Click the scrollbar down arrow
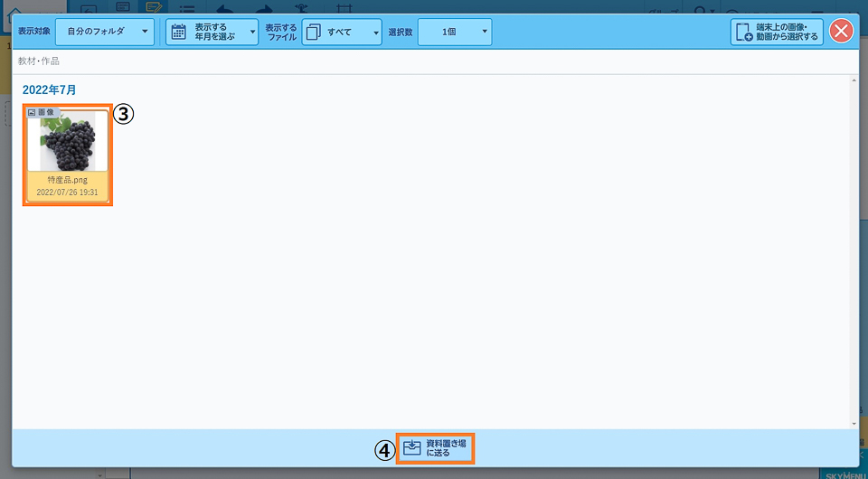The width and height of the screenshot is (868, 479). 853,422
